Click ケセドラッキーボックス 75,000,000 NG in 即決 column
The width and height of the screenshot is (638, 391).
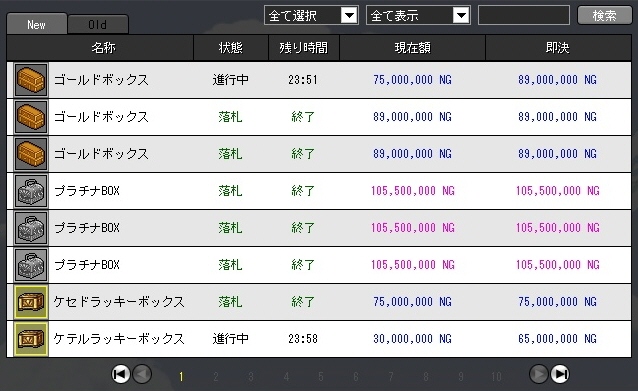[x=557, y=302]
